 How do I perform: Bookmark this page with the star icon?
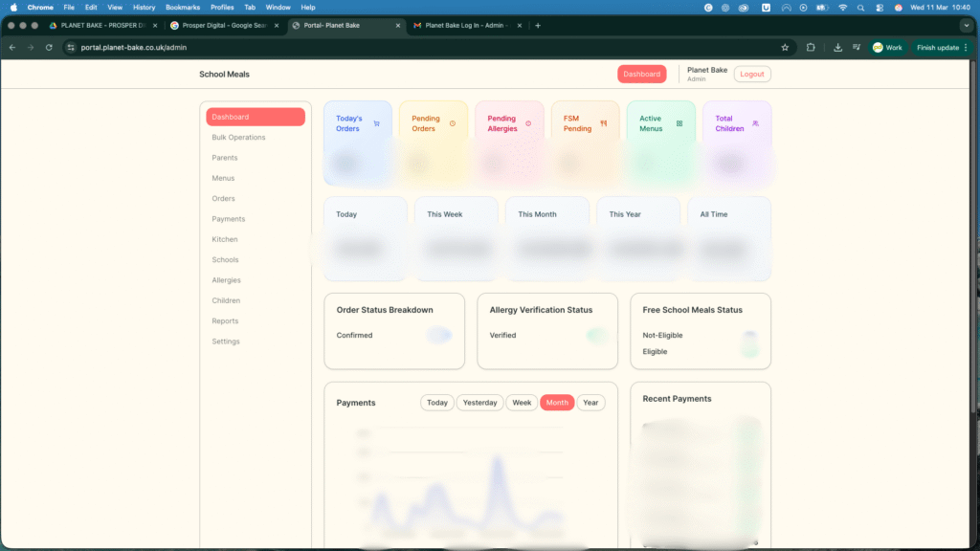pos(785,47)
